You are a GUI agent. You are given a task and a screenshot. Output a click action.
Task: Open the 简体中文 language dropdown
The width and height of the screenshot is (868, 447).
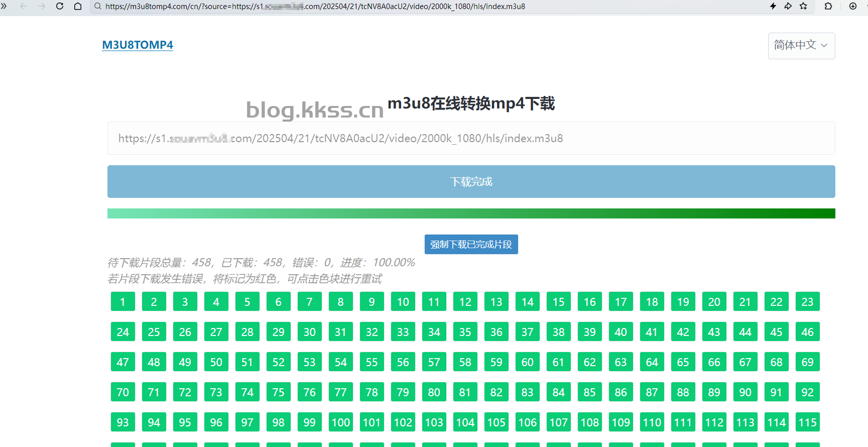click(x=801, y=46)
